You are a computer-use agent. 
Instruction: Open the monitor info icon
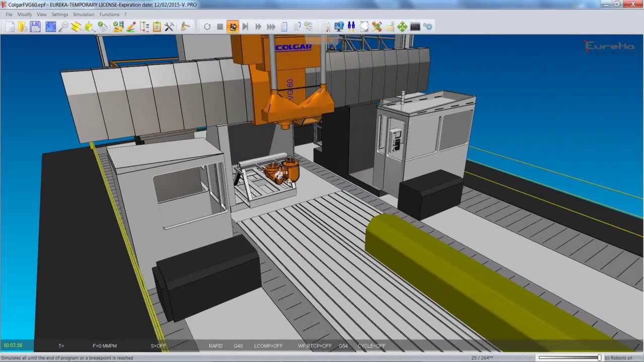[339, 27]
